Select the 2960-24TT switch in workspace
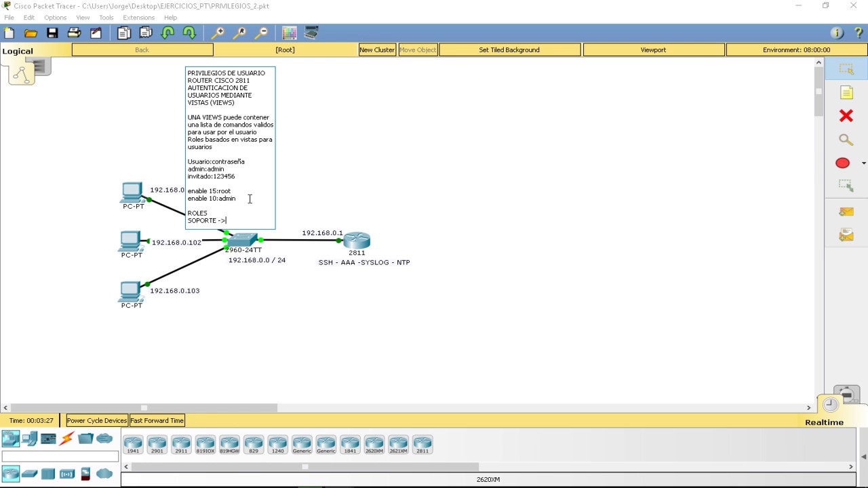Image resolution: width=868 pixels, height=488 pixels. 243,239
